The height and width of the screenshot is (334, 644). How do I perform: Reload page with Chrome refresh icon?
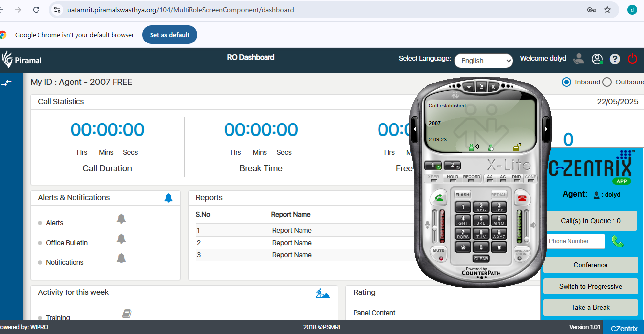36,10
